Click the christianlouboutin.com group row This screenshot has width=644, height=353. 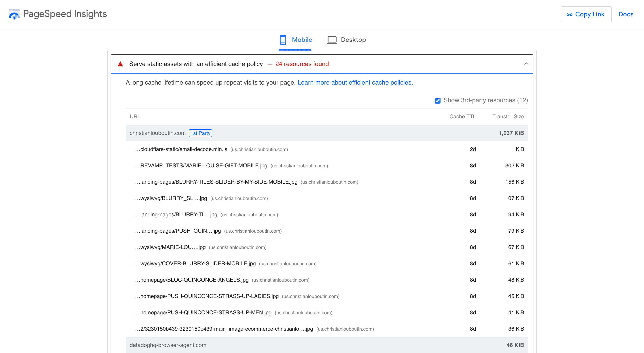[x=327, y=133]
